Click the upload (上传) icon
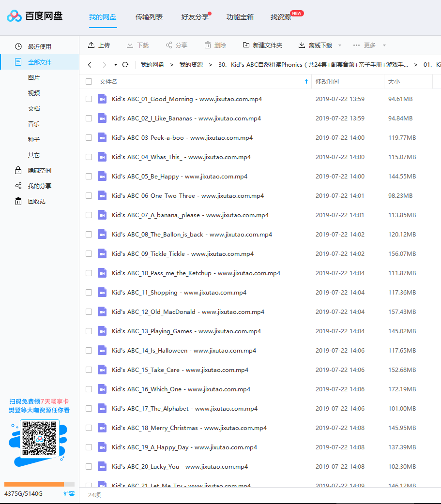441x504 pixels. (91, 45)
